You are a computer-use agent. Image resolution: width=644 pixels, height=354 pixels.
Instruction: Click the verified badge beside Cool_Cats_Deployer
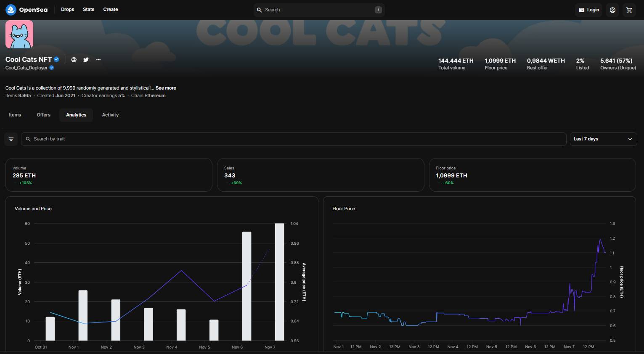pos(52,68)
